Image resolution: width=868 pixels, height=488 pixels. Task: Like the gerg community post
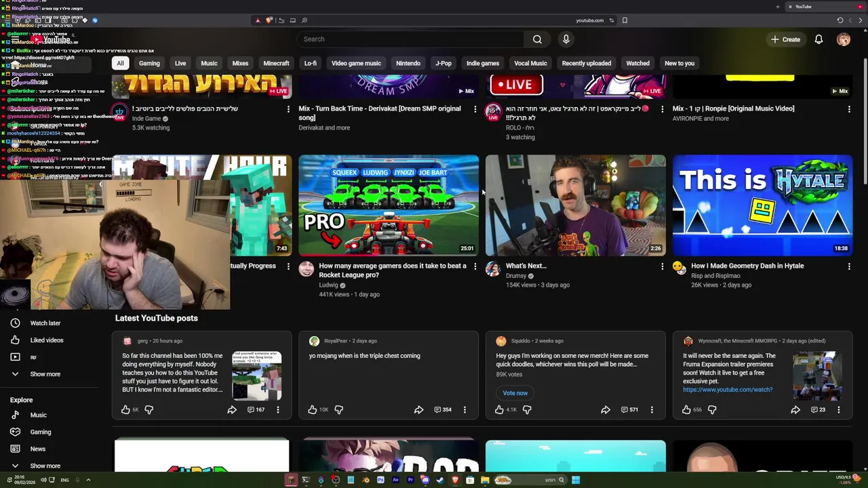tap(125, 409)
